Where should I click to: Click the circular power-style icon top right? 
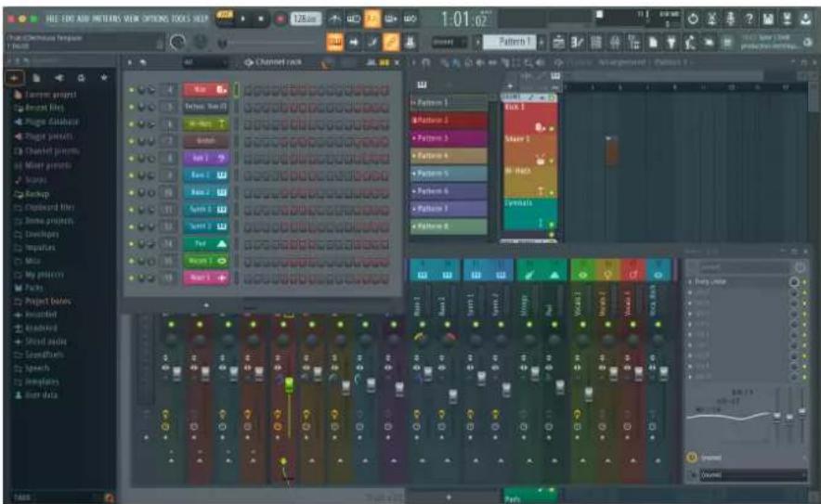[x=693, y=19]
